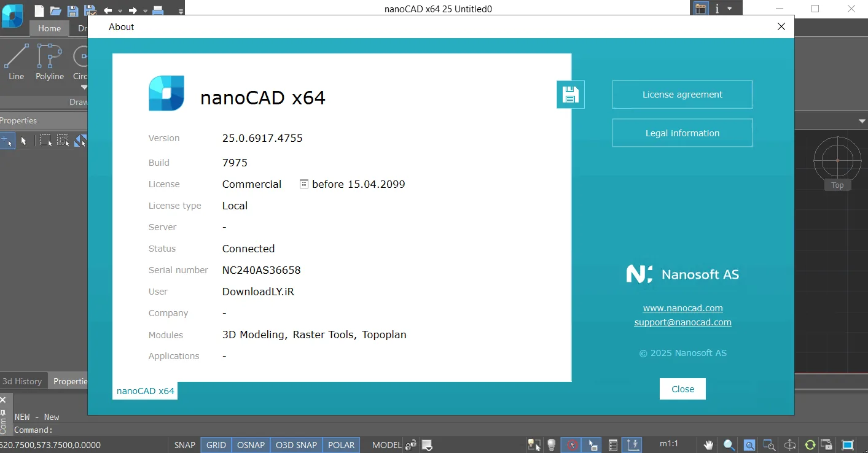The image size is (868, 453).
Task: Expand the quick access toolbar customize menu
Action: point(180,11)
